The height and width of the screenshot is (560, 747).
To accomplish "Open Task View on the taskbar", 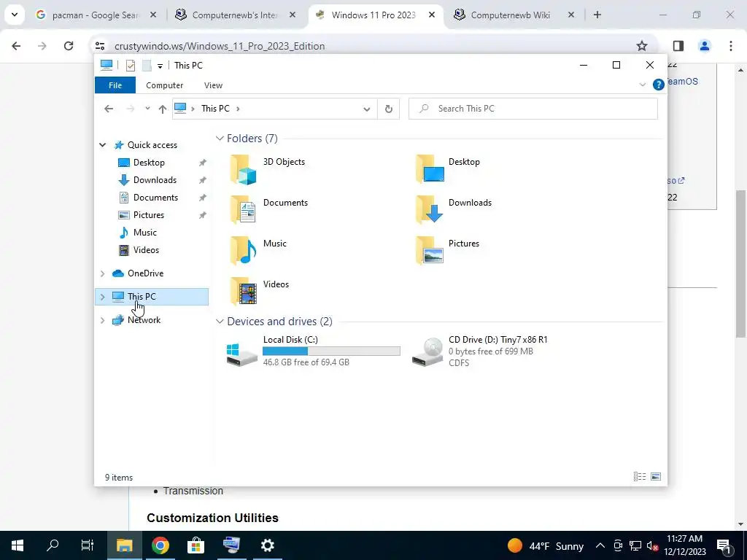I will [x=88, y=545].
